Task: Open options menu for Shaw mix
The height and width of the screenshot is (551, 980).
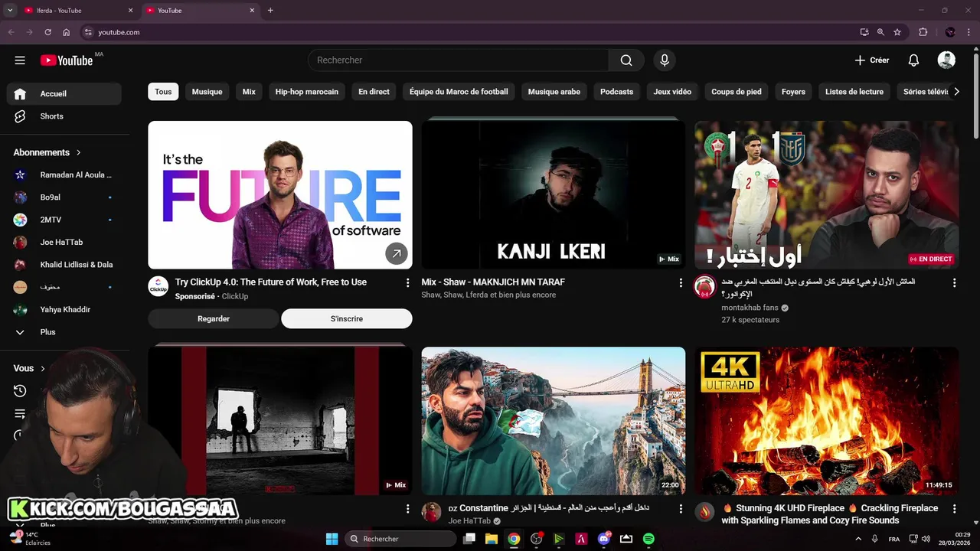Action: click(x=681, y=283)
